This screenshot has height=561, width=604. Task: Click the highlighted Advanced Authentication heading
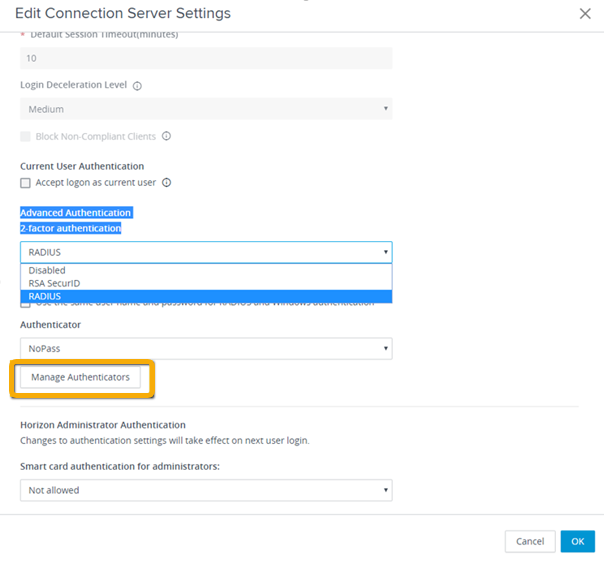[76, 213]
